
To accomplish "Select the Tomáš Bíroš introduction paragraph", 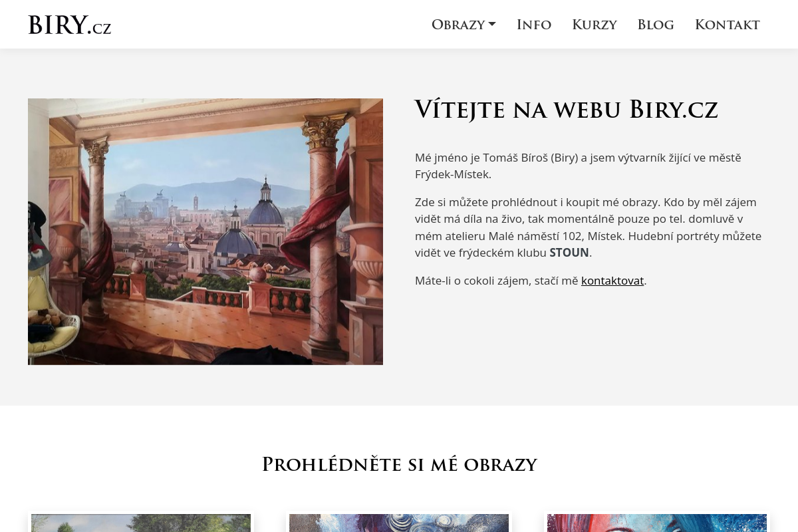I will [x=578, y=166].
